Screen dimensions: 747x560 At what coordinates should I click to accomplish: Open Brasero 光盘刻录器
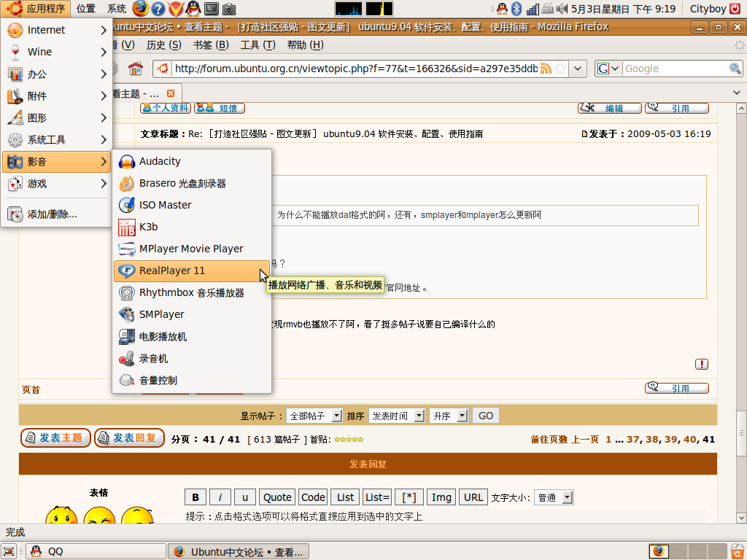(x=192, y=183)
